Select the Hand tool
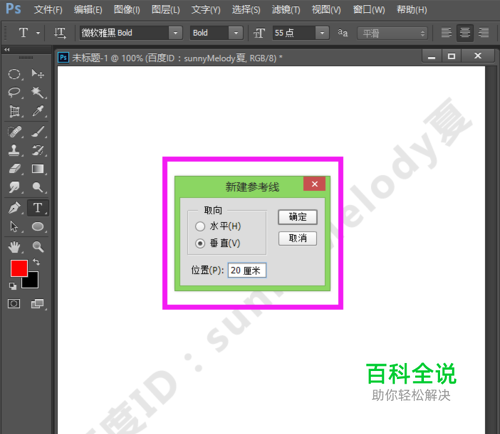This screenshot has width=500, height=434. pos(14,247)
